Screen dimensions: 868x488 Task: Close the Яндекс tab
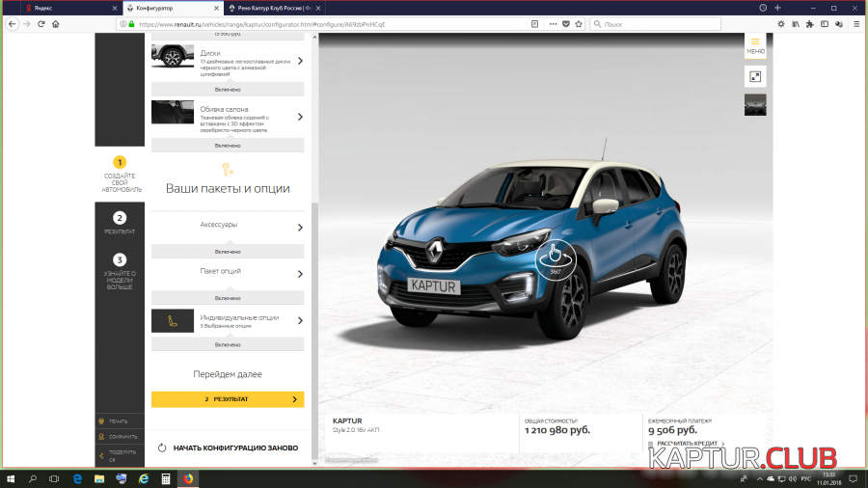(x=115, y=8)
